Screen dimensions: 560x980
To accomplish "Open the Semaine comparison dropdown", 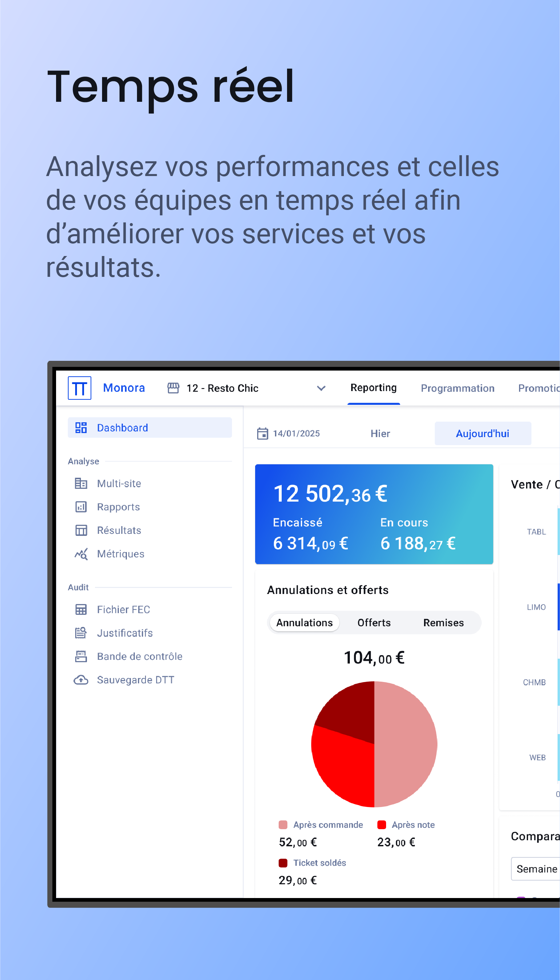I will [x=535, y=869].
